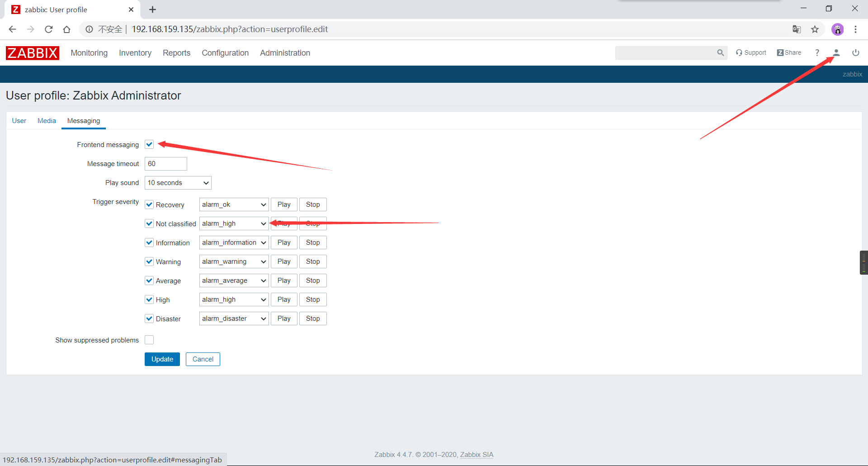Viewport: 868px width, 466px height.
Task: Open the Inventory menu
Action: click(135, 53)
